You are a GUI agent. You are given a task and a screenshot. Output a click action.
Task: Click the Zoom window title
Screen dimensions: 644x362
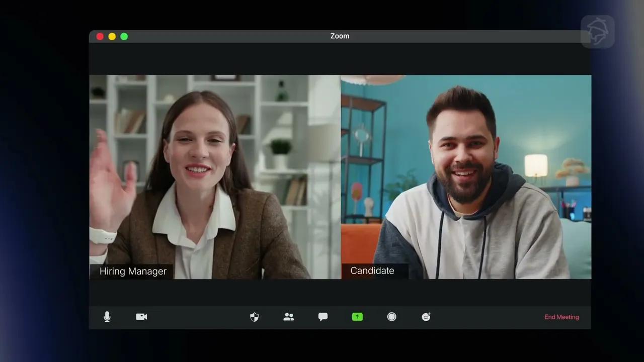tap(340, 36)
